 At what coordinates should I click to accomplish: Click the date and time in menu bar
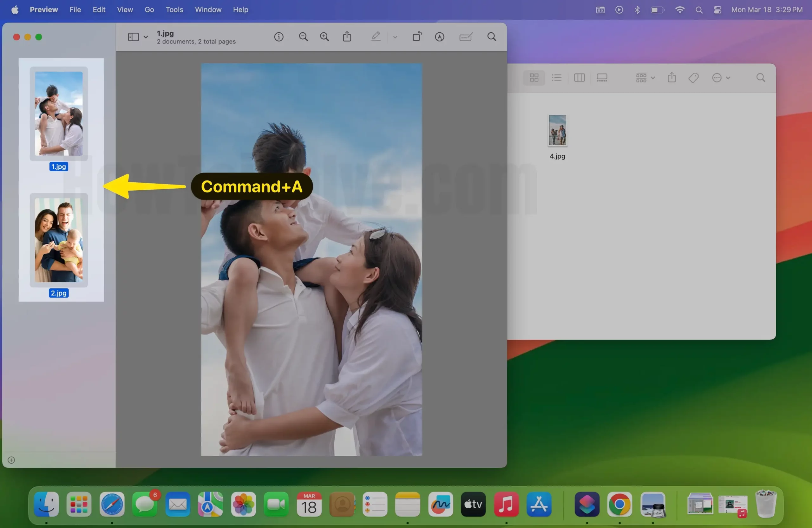point(767,10)
